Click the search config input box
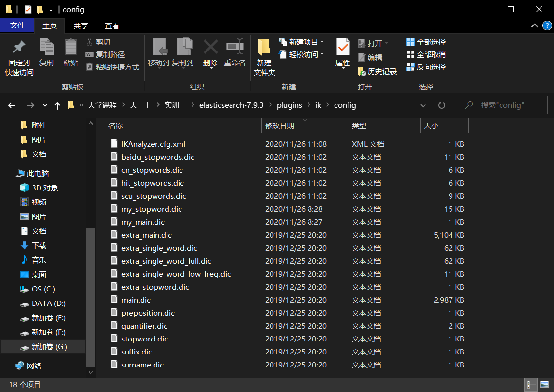The height and width of the screenshot is (392, 554). tap(502, 105)
